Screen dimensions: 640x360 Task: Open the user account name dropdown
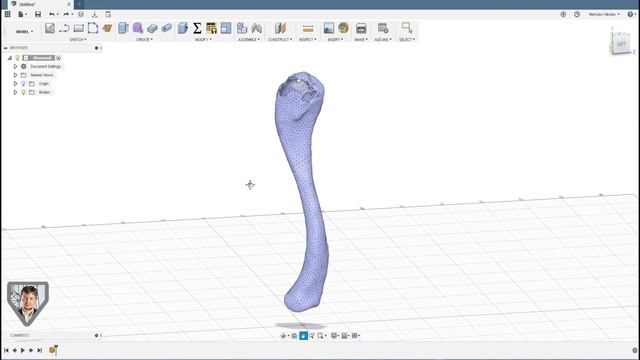[x=604, y=14]
